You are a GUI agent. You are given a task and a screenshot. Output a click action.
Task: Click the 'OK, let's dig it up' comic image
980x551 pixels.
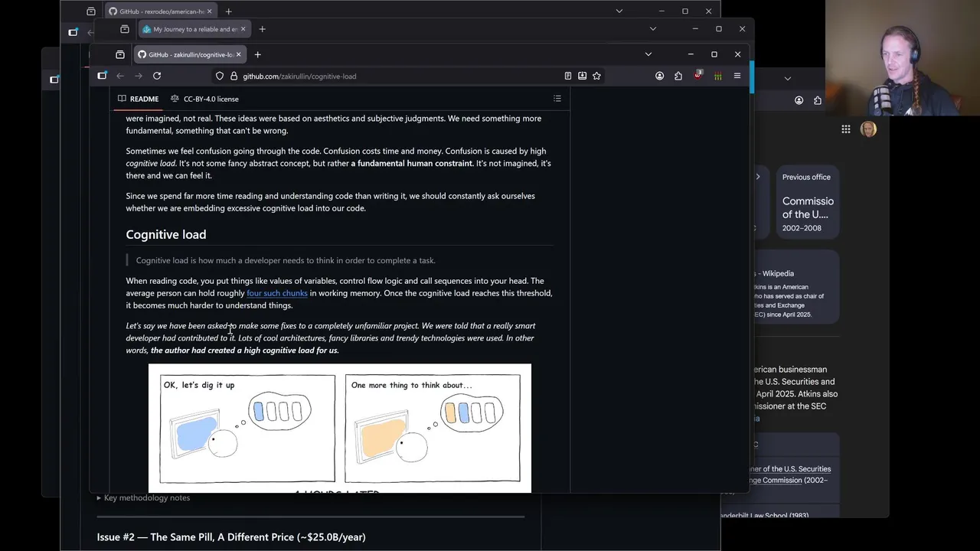click(x=247, y=429)
